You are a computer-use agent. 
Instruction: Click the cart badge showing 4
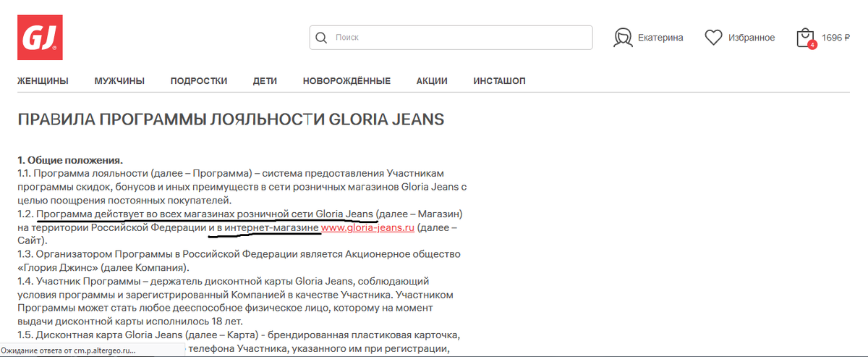click(812, 45)
